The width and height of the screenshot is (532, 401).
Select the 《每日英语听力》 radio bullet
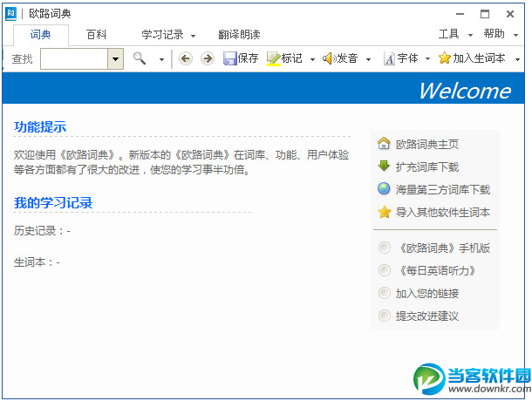[x=385, y=270]
